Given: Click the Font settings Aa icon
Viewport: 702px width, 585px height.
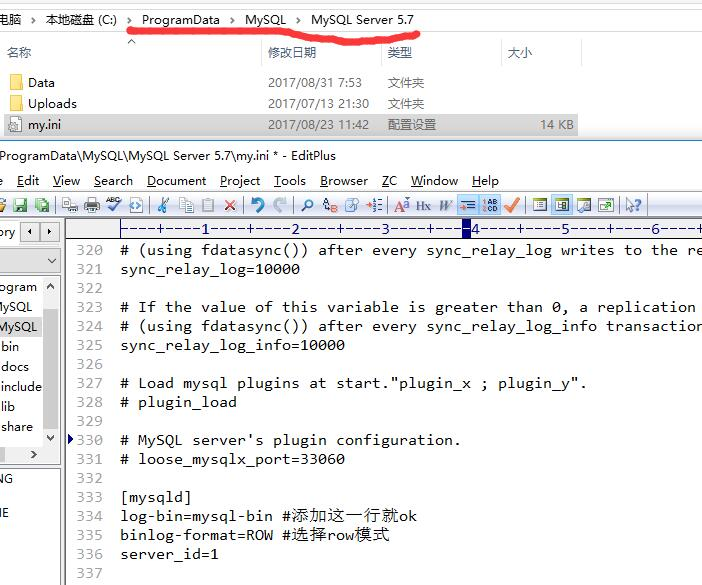Looking at the screenshot, I should (x=402, y=205).
